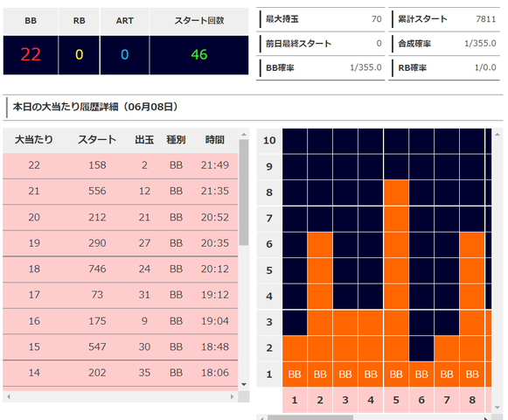Click the 出玉 value 35
Screen dimensions: 508x420
point(144,373)
